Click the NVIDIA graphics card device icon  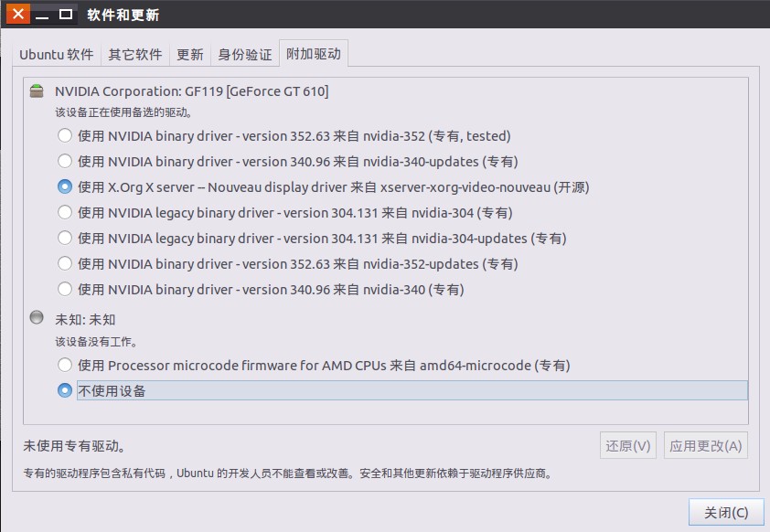click(37, 90)
